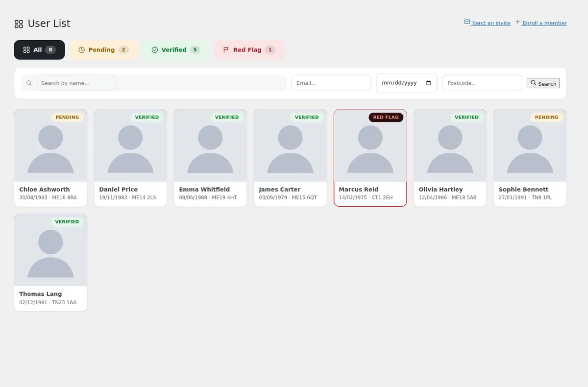Switch to the All users tab
Image resolution: width=588 pixels, height=387 pixels.
pyautogui.click(x=39, y=50)
